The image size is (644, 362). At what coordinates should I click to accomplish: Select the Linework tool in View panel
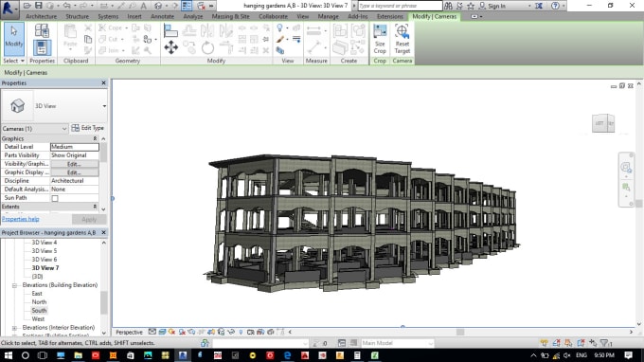pos(296,40)
